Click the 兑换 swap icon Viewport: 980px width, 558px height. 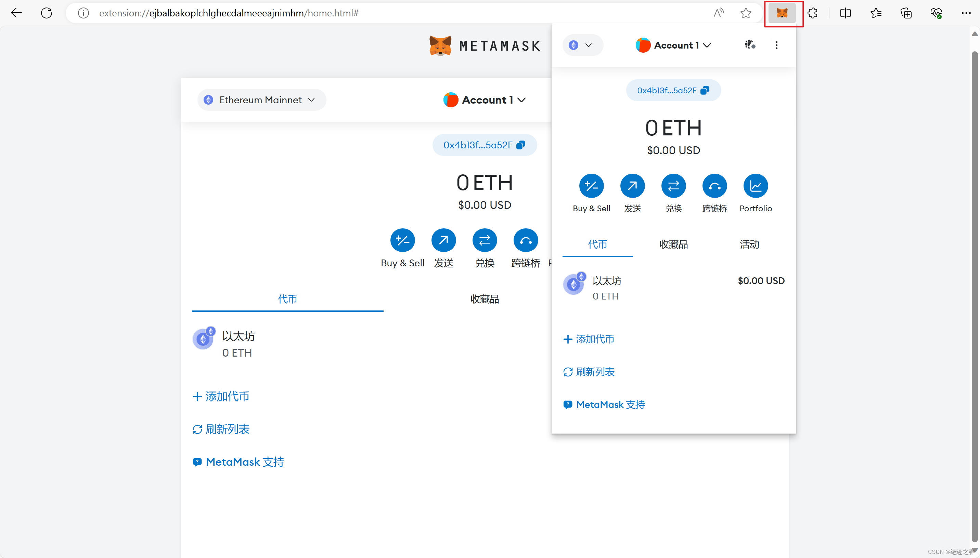click(674, 186)
